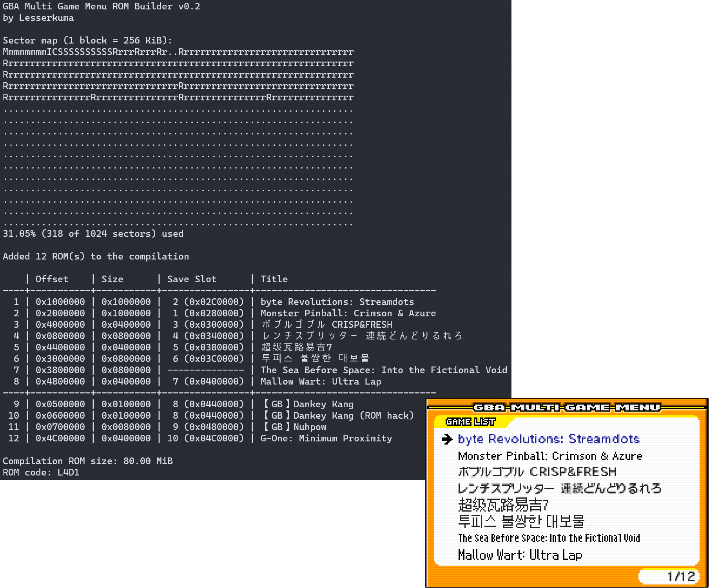The height and width of the screenshot is (588, 709).
Task: Choose the Korean title 투피스 불쌍한 대보물 in the menu
Action: 521,522
